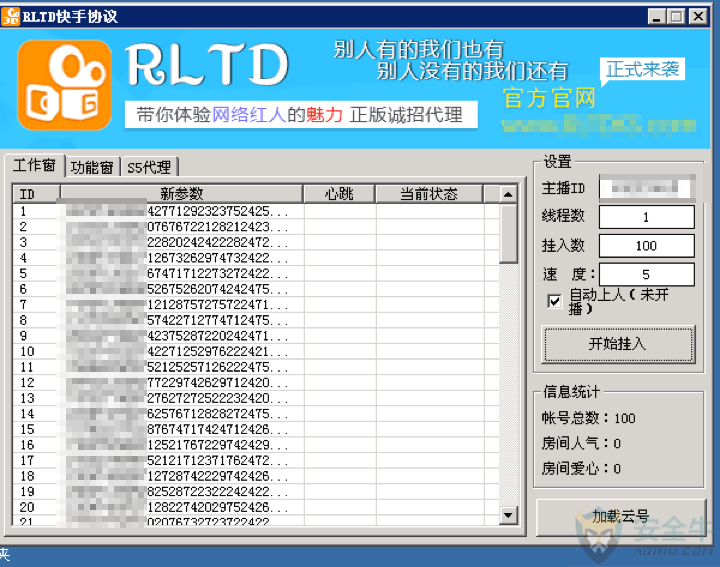Select row 12 with 77229742629712420
Viewport: 720px width, 567px height.
(256, 383)
